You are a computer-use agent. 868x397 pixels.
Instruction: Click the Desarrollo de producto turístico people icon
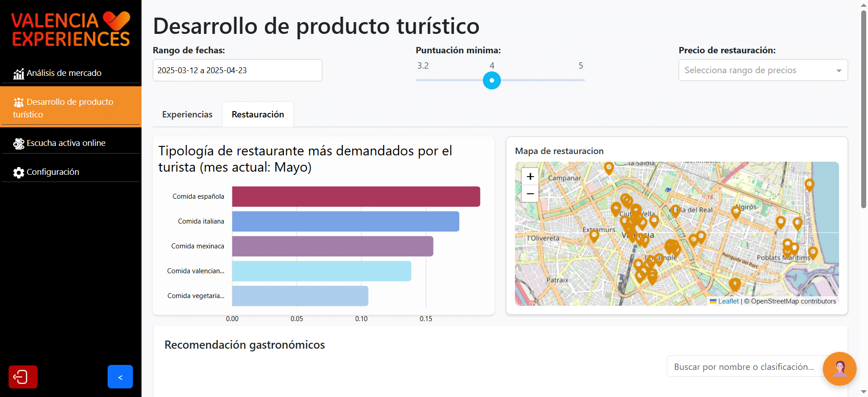pos(19,103)
